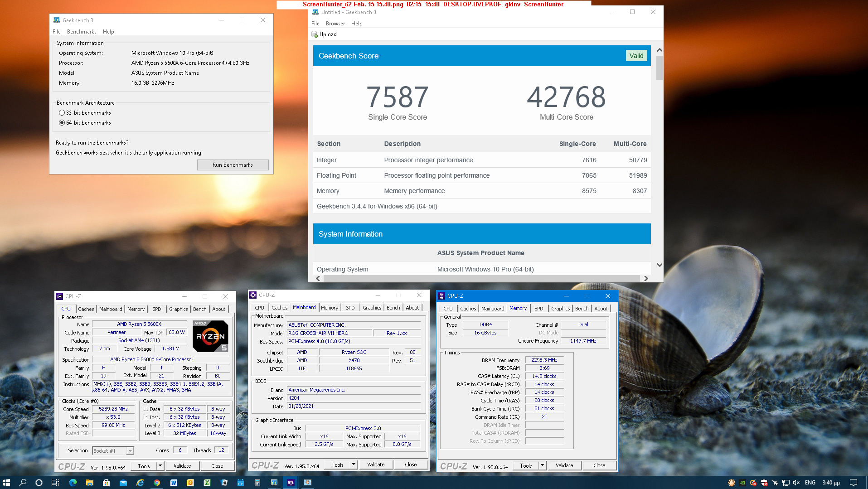
Task: Select the 32-bit benchmarks radio button
Action: 62,113
